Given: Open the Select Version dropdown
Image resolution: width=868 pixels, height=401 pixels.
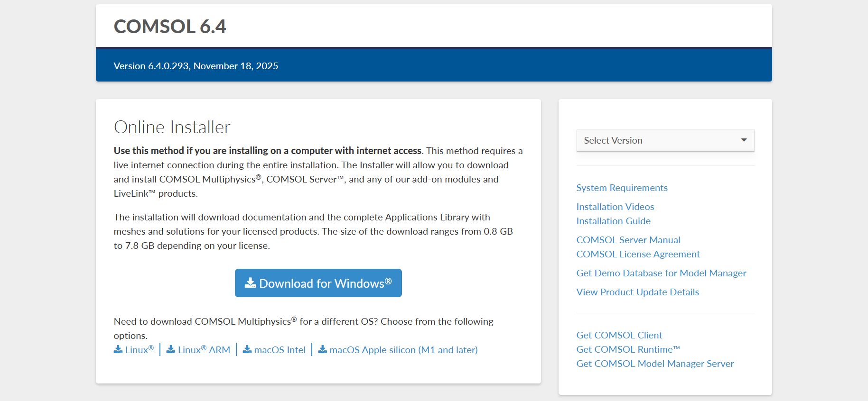Looking at the screenshot, I should (660, 140).
